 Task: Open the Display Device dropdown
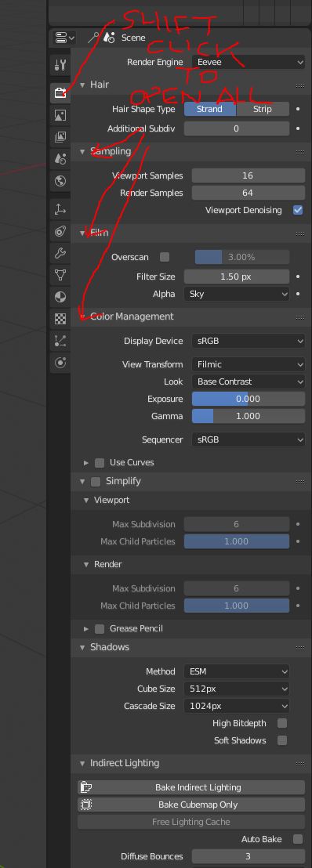coord(249,341)
